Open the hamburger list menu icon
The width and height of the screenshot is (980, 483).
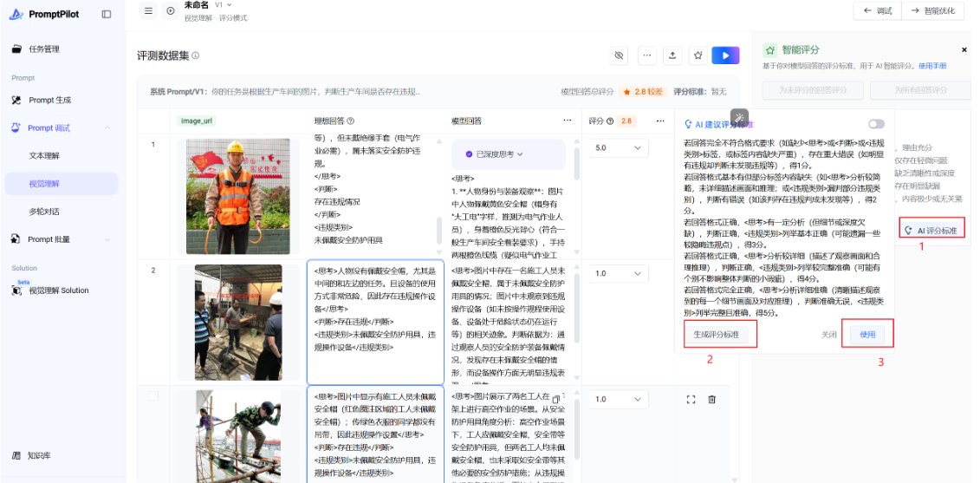[x=148, y=10]
